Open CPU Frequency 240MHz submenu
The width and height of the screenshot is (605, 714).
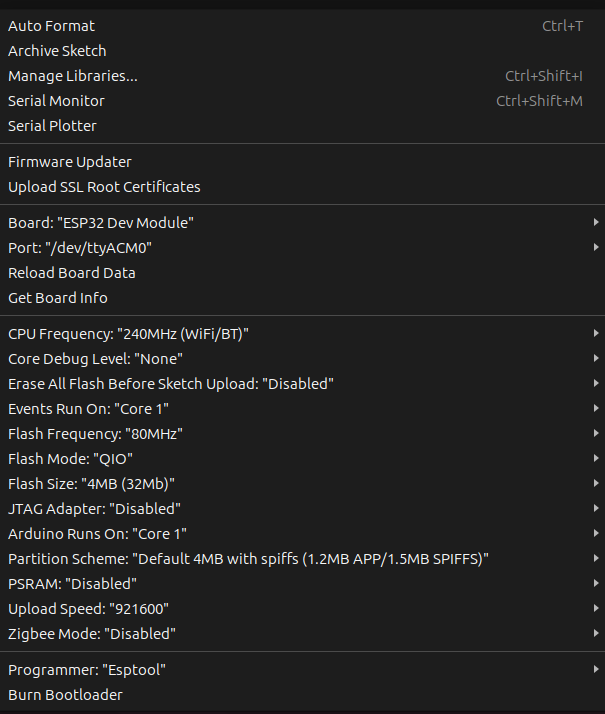pyautogui.click(x=302, y=334)
